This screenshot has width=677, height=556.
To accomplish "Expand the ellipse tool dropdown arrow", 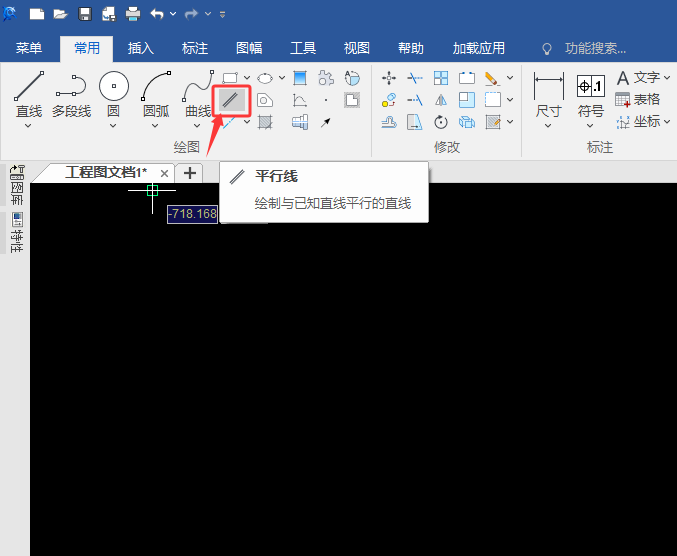I will point(282,78).
